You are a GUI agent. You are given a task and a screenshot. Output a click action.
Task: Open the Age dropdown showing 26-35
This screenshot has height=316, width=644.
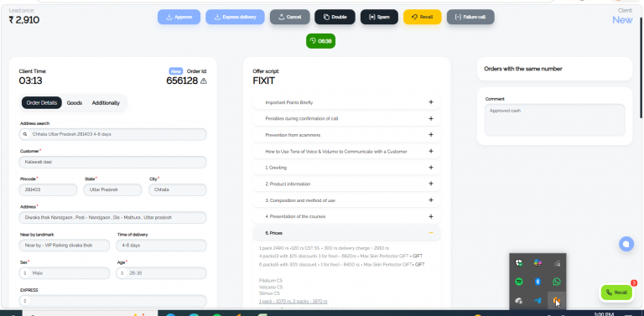click(161, 273)
